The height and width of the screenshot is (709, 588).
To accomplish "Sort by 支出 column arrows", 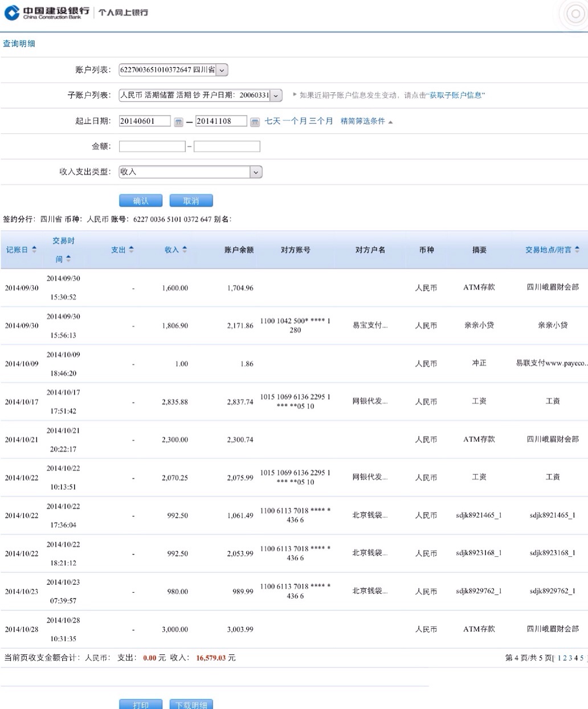I will click(x=132, y=249).
